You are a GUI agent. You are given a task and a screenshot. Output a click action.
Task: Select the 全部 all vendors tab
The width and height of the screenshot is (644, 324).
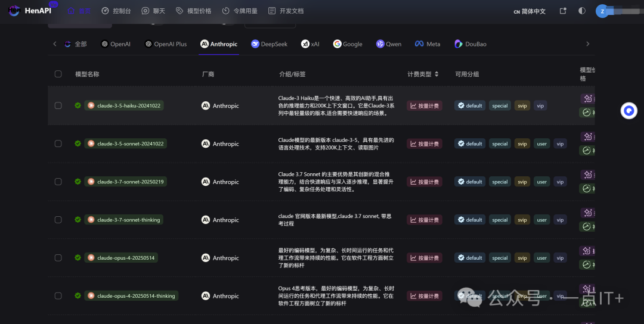pyautogui.click(x=76, y=44)
